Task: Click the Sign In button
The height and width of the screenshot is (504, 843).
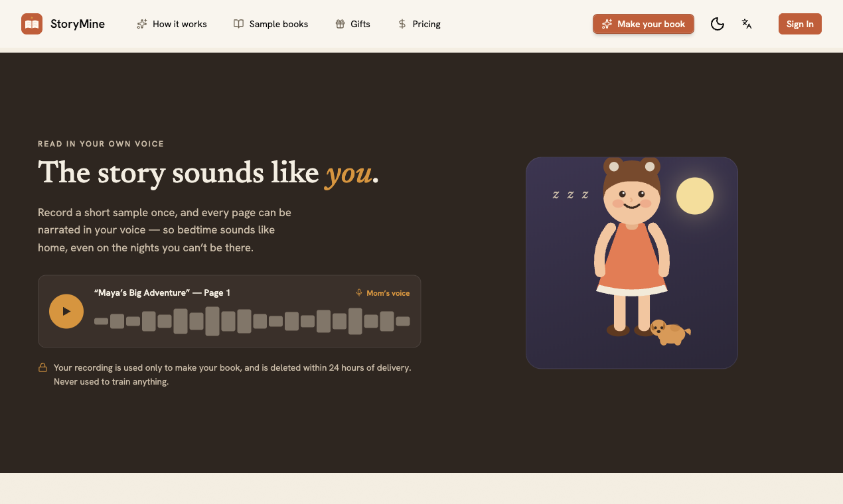Action: point(800,24)
